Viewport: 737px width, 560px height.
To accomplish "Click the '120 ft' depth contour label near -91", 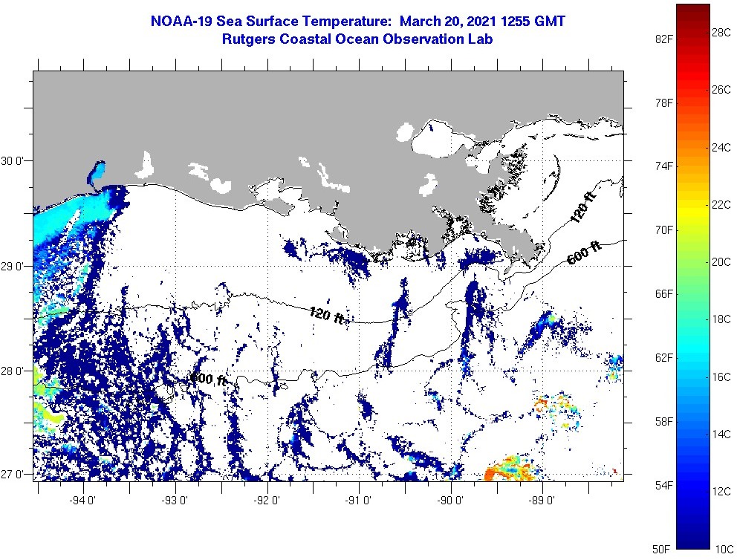I will point(327,315).
